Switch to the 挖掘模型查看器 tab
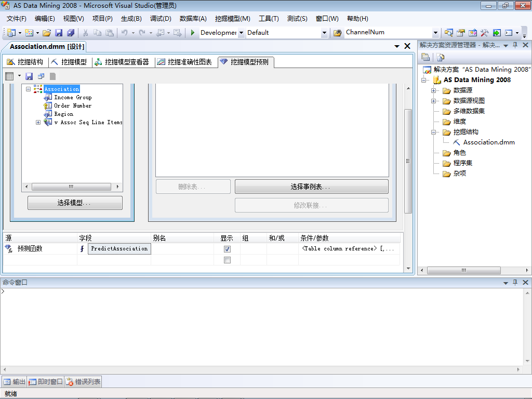532x399 pixels. tap(122, 62)
